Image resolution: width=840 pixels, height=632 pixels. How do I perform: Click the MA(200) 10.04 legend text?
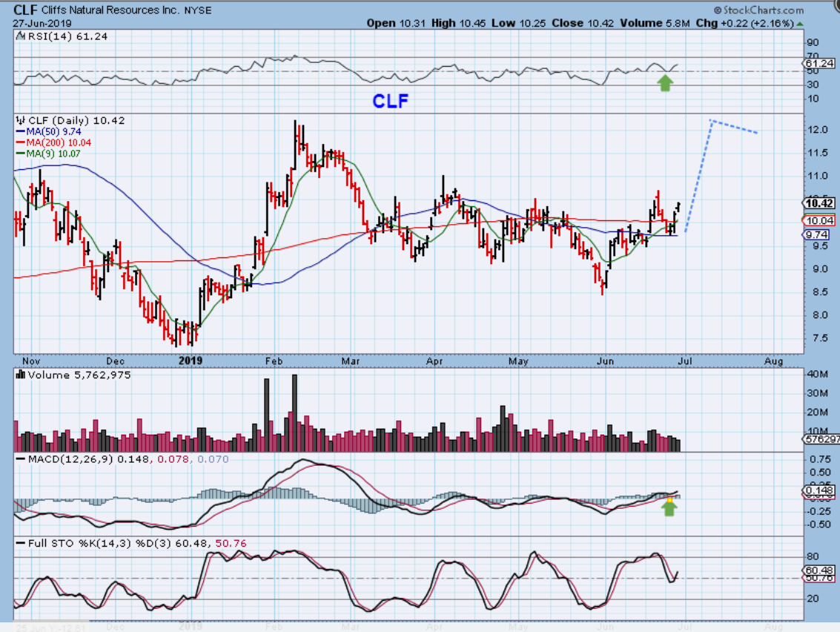click(59, 142)
